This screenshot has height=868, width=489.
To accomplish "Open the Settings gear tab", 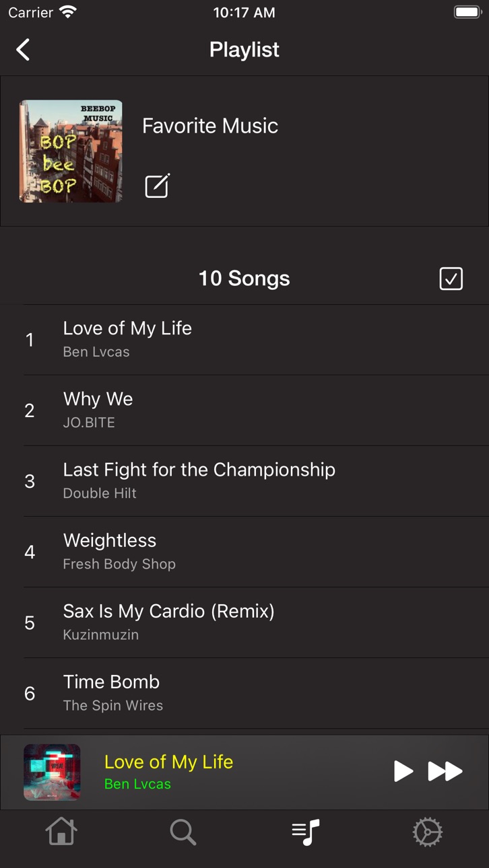I will [428, 832].
